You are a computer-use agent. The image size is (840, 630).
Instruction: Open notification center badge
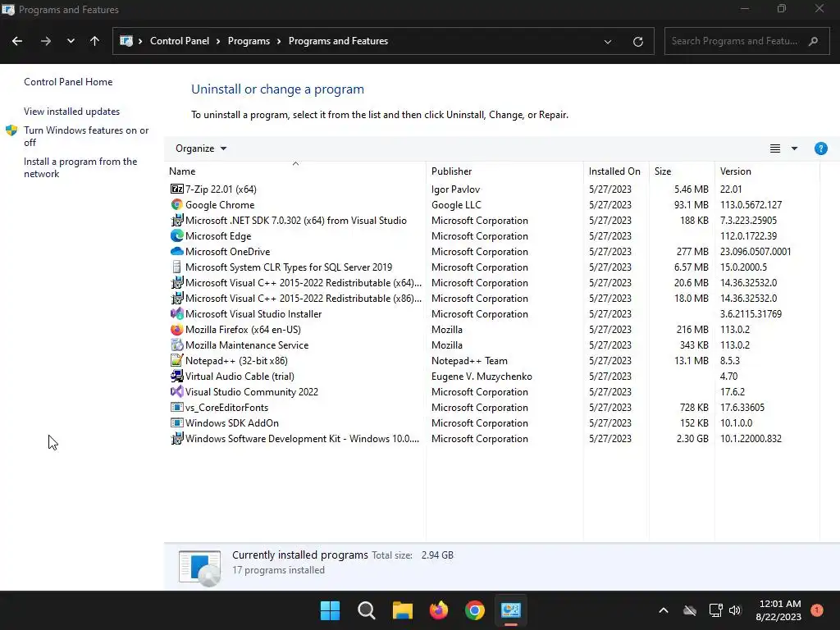pyautogui.click(x=817, y=609)
